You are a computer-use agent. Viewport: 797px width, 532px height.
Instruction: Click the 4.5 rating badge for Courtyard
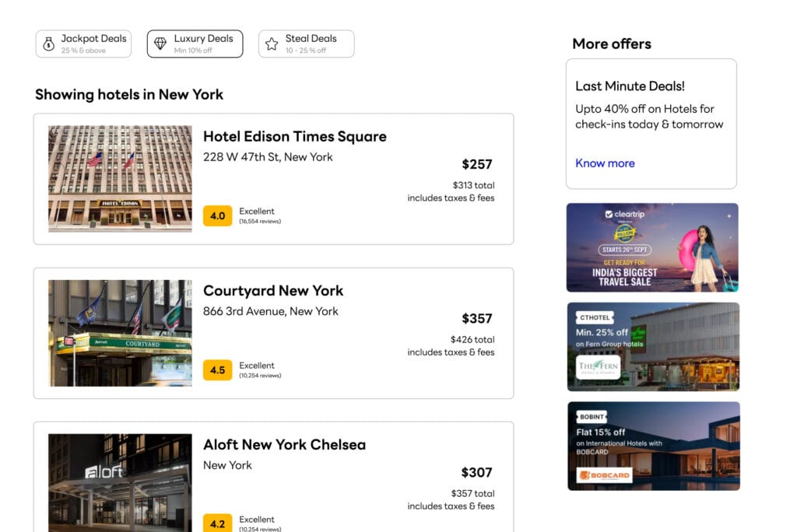click(218, 370)
